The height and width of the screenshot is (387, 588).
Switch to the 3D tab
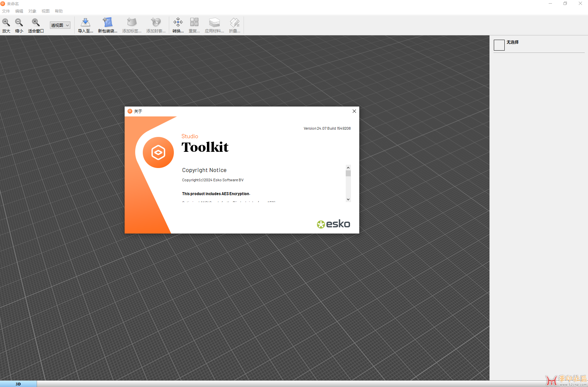click(x=18, y=384)
